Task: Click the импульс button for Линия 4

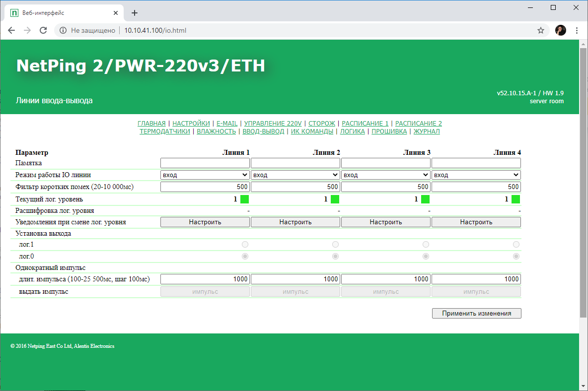Action: pyautogui.click(x=476, y=292)
